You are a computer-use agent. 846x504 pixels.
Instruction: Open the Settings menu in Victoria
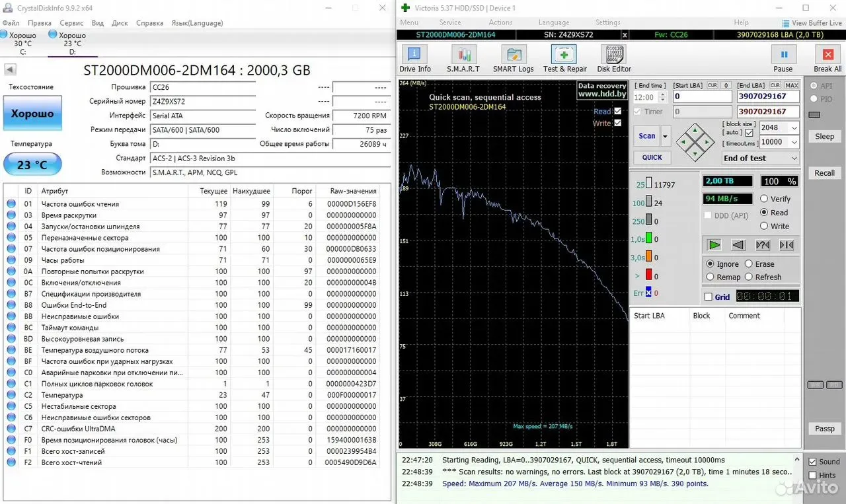[607, 22]
